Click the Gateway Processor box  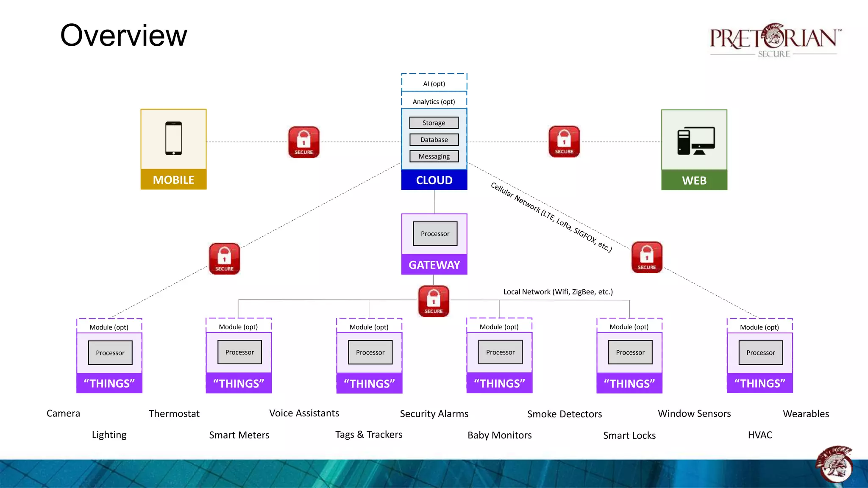click(x=435, y=234)
